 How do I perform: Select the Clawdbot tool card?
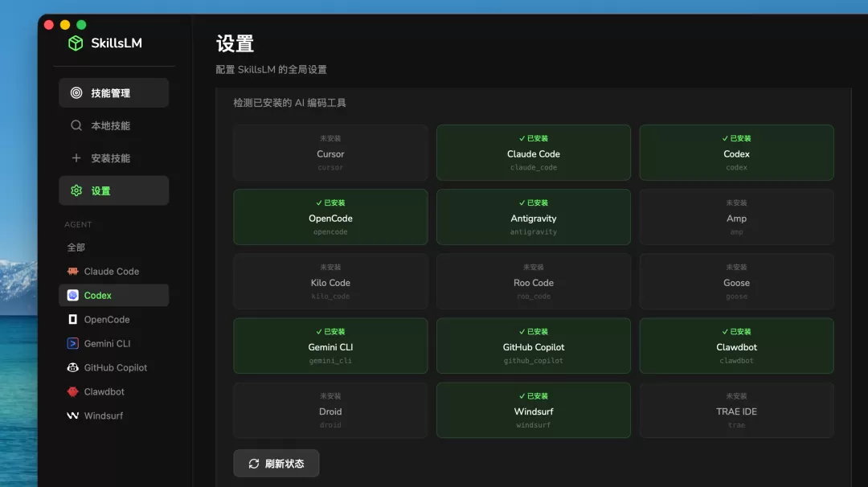coord(737,346)
